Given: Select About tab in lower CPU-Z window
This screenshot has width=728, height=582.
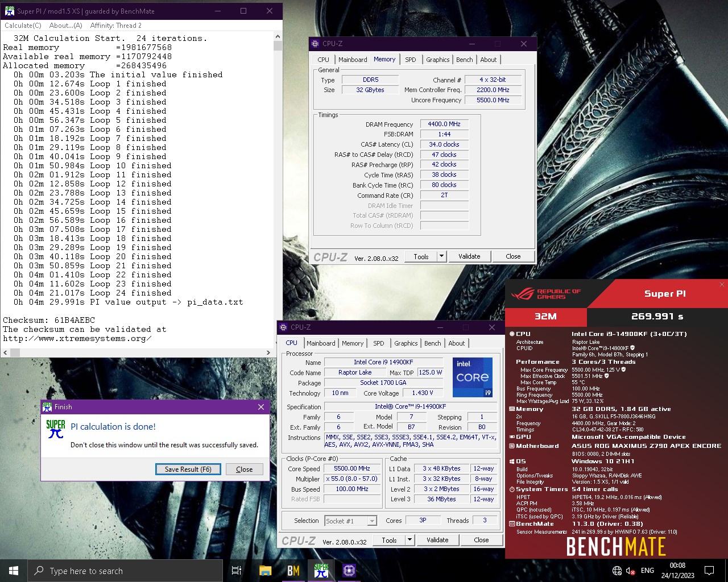Looking at the screenshot, I should coord(457,343).
